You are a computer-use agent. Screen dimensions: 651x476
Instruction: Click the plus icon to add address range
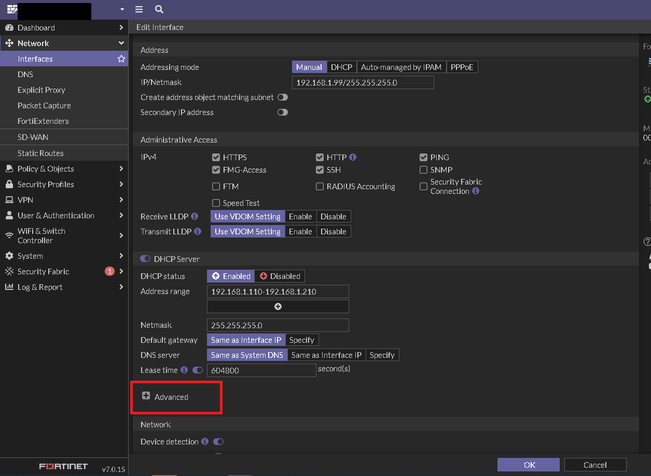coord(278,307)
